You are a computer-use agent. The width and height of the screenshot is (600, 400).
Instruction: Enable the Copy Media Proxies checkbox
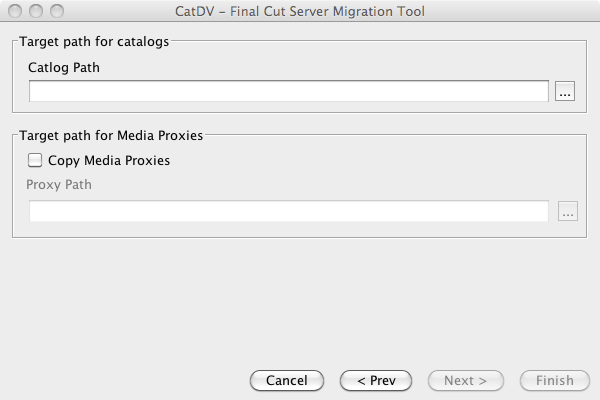(x=35, y=160)
